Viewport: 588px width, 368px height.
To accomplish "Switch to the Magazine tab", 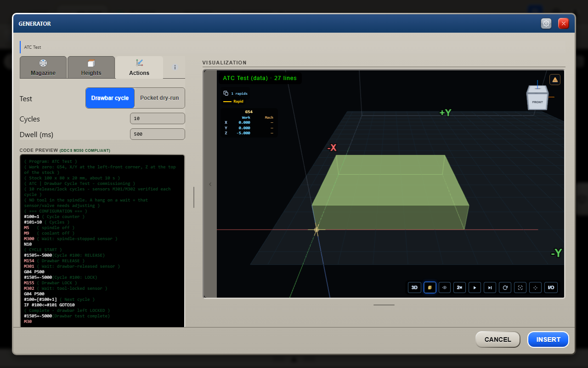I will point(43,67).
